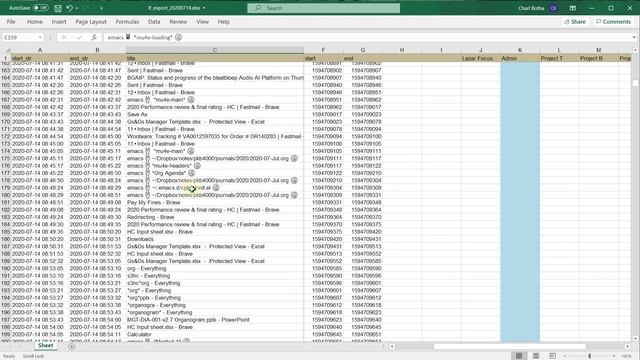Switch to Page Break Preview icon
The width and height of the screenshot is (640, 360).
tap(553, 356)
